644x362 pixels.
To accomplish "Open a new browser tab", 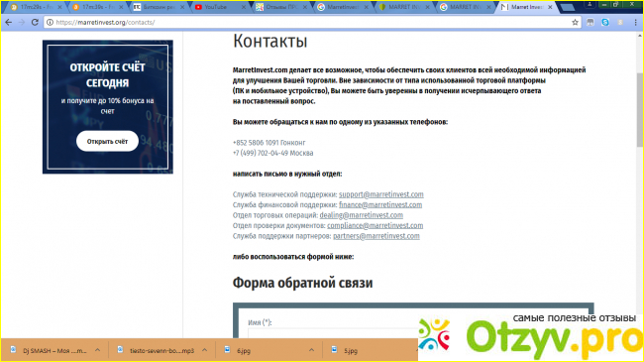I will (x=567, y=7).
